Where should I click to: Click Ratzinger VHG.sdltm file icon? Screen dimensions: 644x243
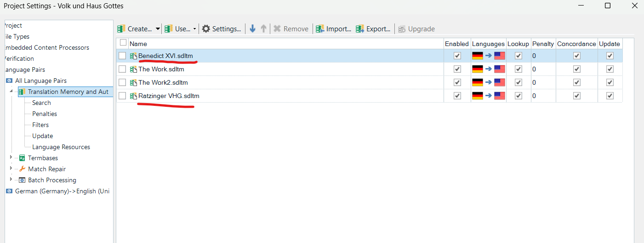pyautogui.click(x=133, y=96)
